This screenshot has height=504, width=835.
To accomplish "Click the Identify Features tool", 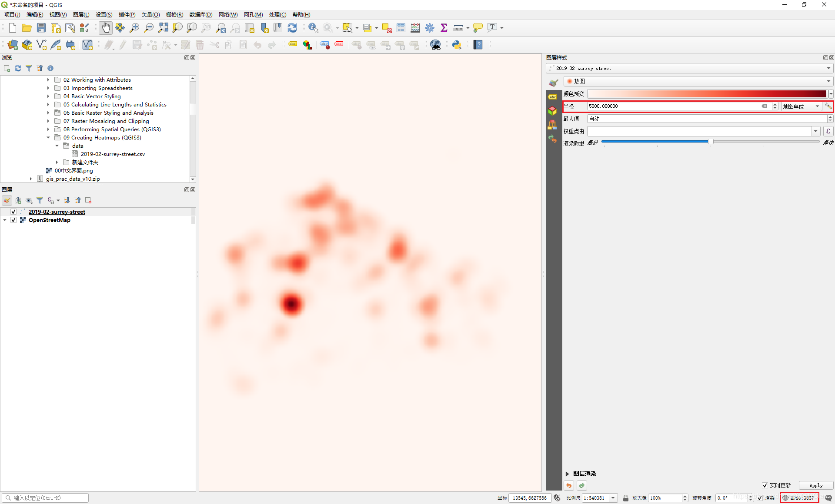I will 313,28.
